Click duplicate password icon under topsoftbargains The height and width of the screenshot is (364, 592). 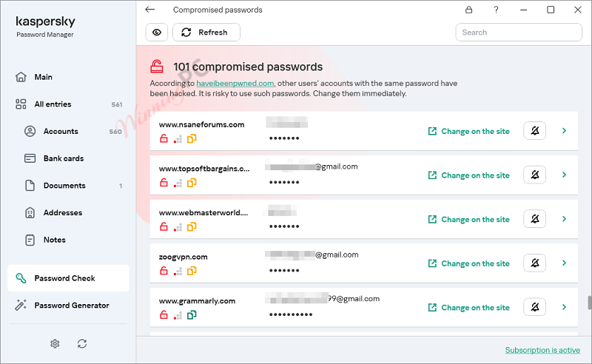tap(192, 183)
